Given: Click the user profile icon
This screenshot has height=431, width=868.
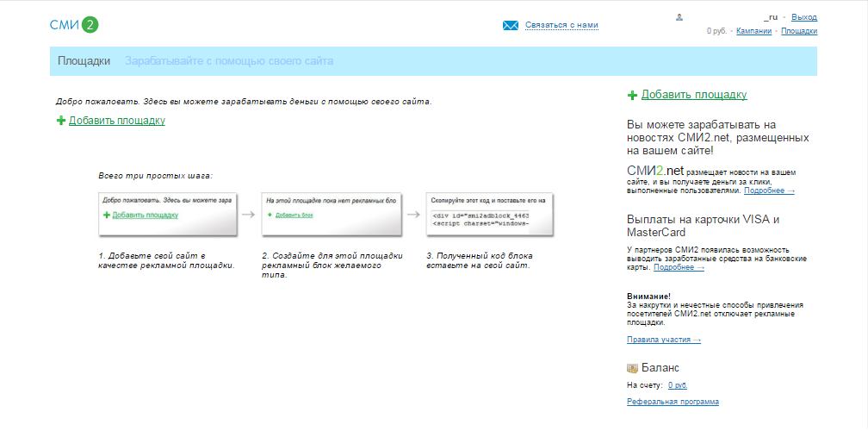Looking at the screenshot, I should [679, 16].
